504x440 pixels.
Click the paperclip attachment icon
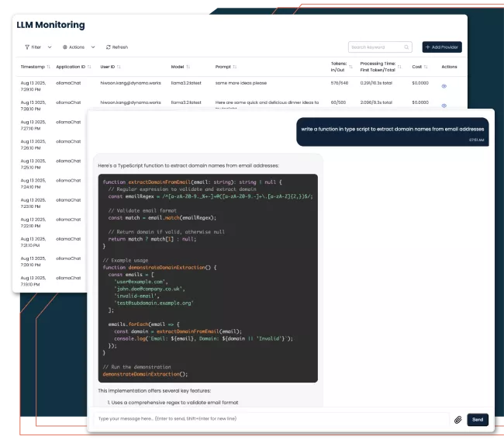(457, 419)
